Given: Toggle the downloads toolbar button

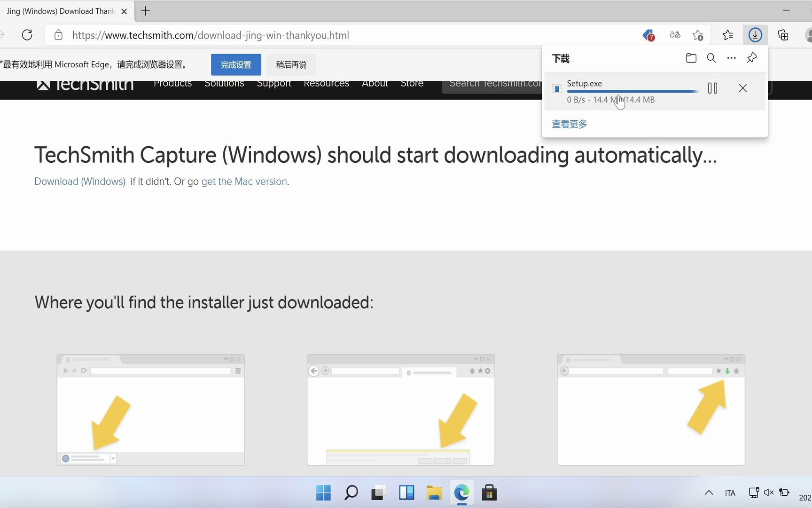Looking at the screenshot, I should click(x=755, y=35).
